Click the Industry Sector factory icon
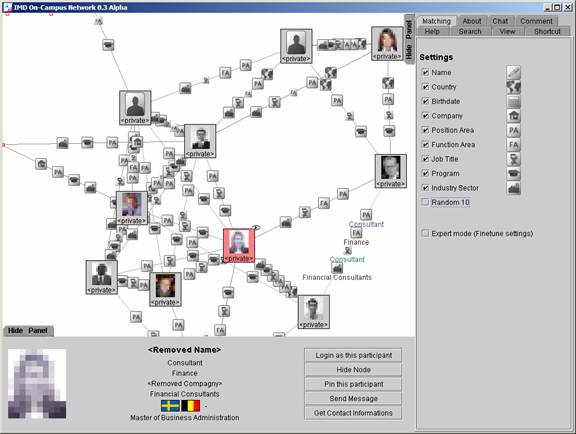This screenshot has height=434, width=576. pyautogui.click(x=514, y=188)
